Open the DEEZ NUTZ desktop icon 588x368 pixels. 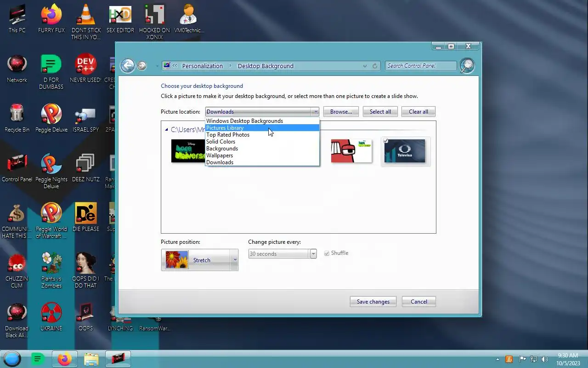86,168
